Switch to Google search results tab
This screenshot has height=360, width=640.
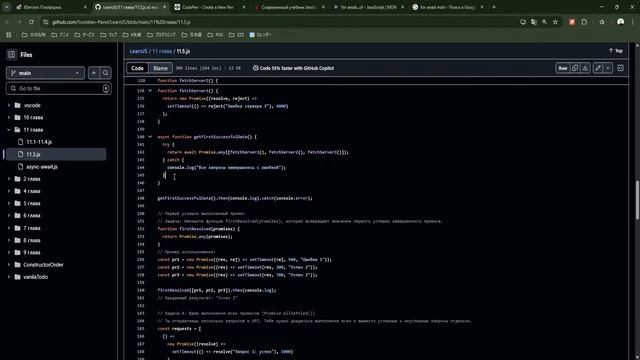[448, 7]
